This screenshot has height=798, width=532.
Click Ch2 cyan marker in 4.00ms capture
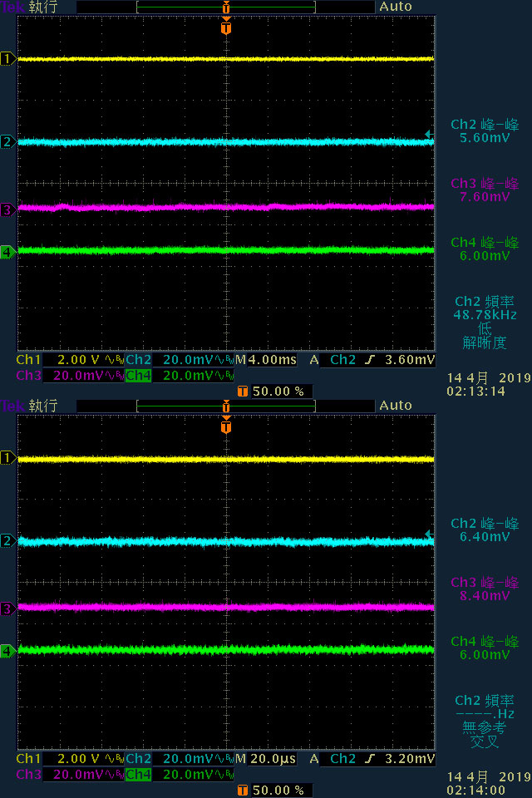coord(7,141)
